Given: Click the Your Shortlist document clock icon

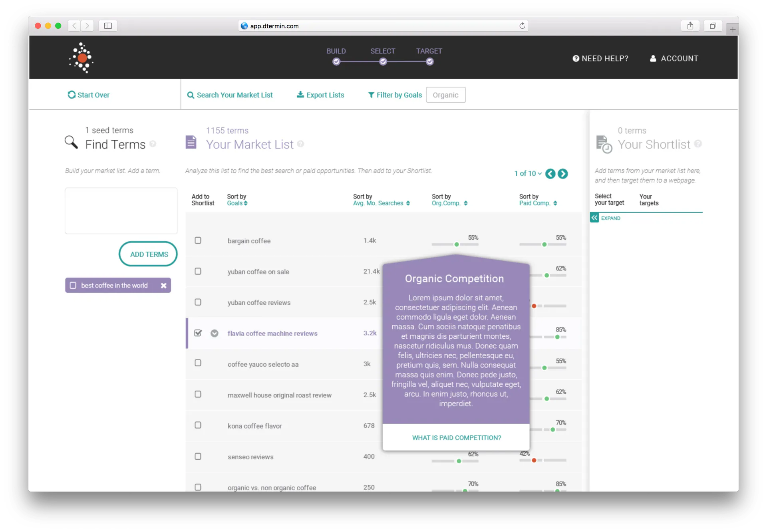Looking at the screenshot, I should tap(604, 144).
